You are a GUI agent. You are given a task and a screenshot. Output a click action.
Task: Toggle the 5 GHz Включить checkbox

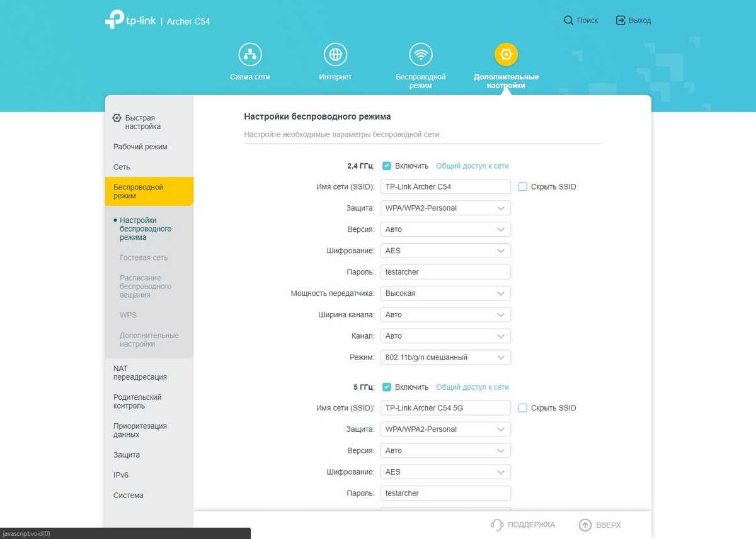[x=387, y=387]
